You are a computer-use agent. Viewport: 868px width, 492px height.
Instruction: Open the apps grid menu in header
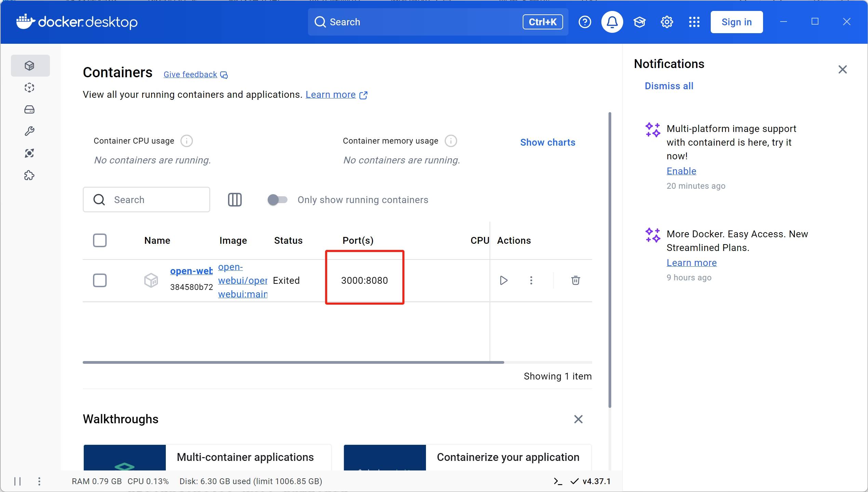694,22
